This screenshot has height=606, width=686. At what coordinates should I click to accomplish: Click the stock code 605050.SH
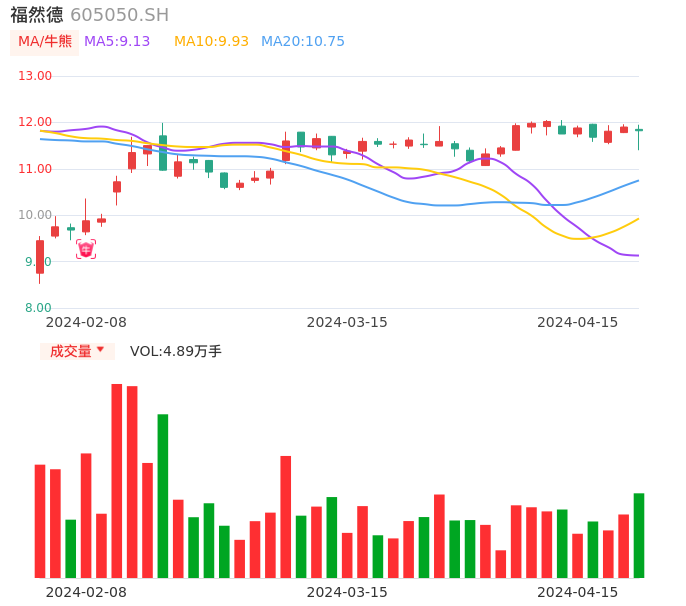pyautogui.click(x=119, y=15)
